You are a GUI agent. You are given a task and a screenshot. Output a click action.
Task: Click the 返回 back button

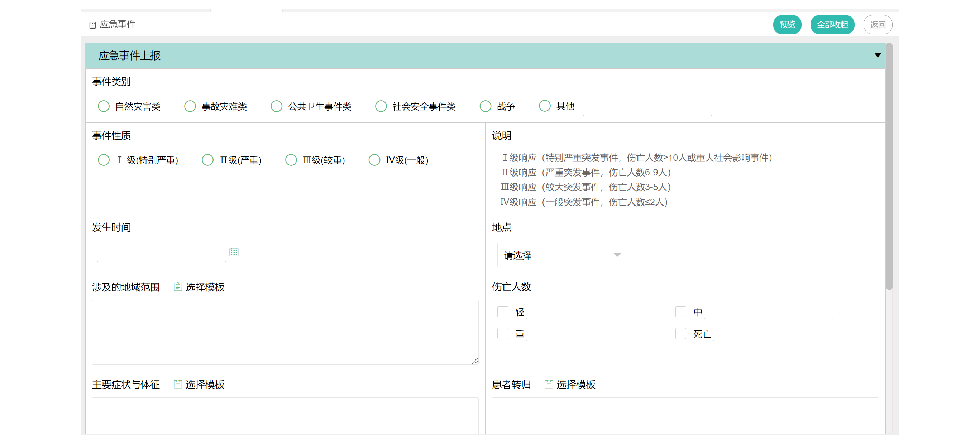[x=877, y=25]
